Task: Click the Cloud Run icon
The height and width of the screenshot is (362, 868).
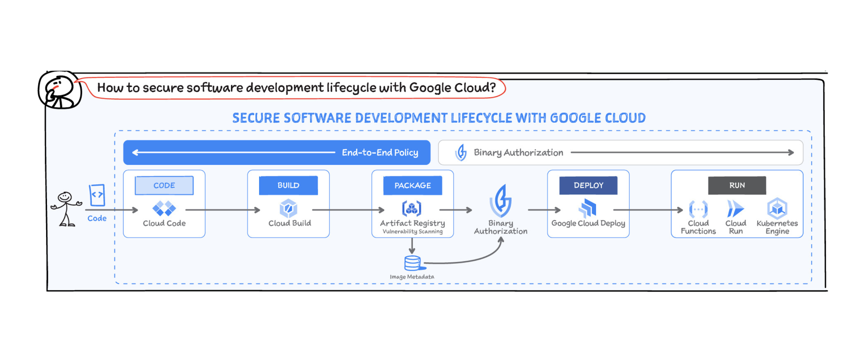Action: point(735,208)
